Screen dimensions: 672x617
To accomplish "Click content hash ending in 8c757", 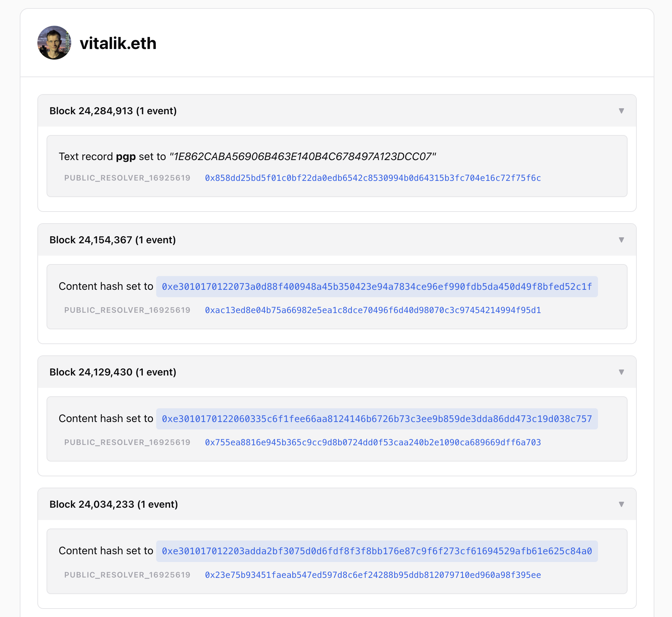I will pos(377,419).
